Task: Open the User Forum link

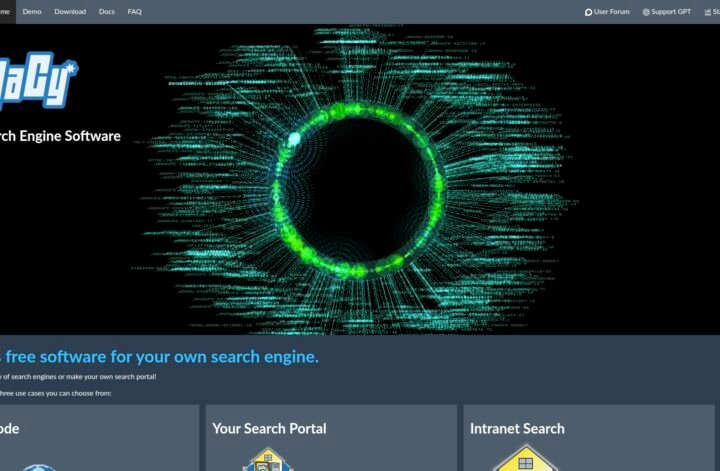Action: (x=612, y=12)
